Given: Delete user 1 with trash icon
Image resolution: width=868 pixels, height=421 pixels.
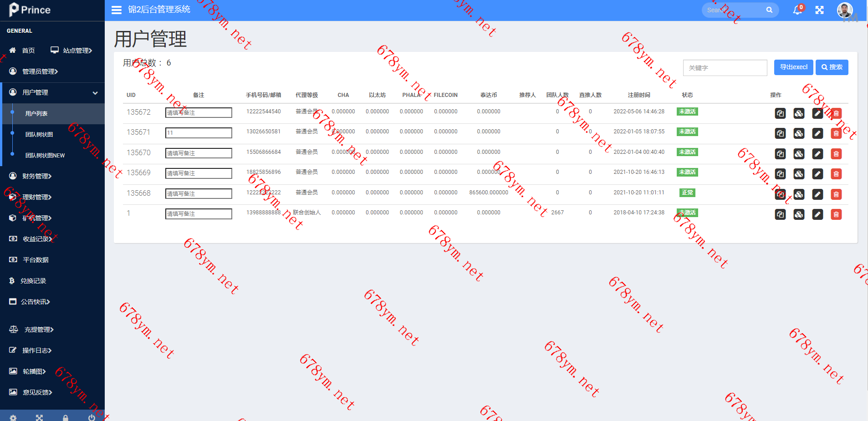Looking at the screenshot, I should tap(836, 214).
